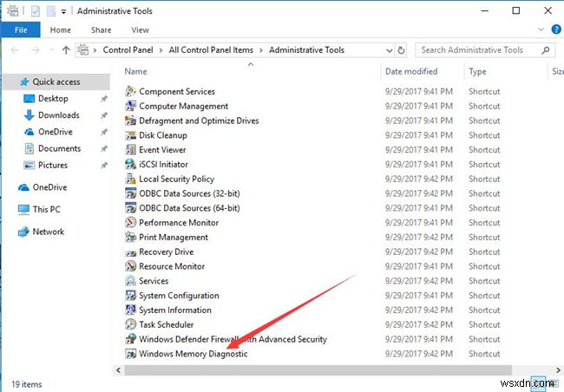Sort by the Date modified column header

(x=411, y=72)
